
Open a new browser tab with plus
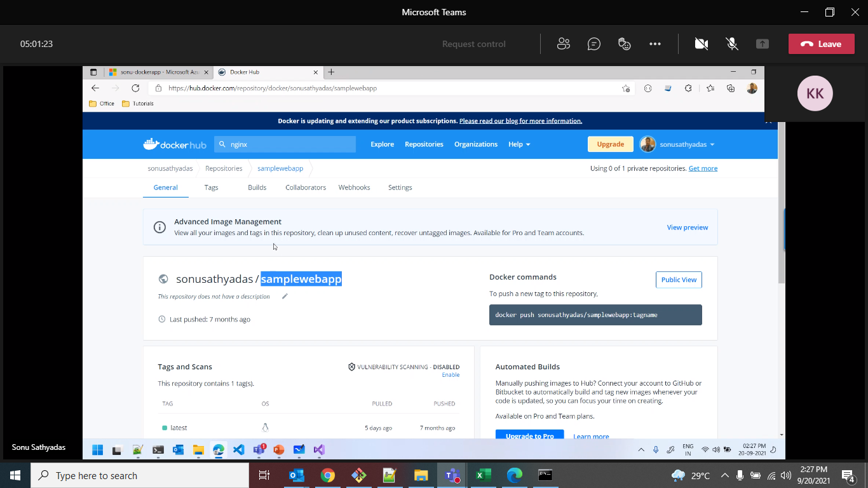click(331, 72)
